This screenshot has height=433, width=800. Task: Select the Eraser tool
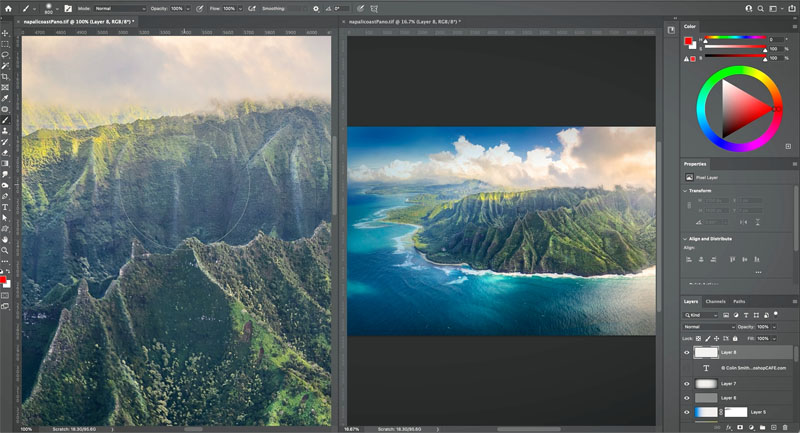pyautogui.click(x=5, y=152)
